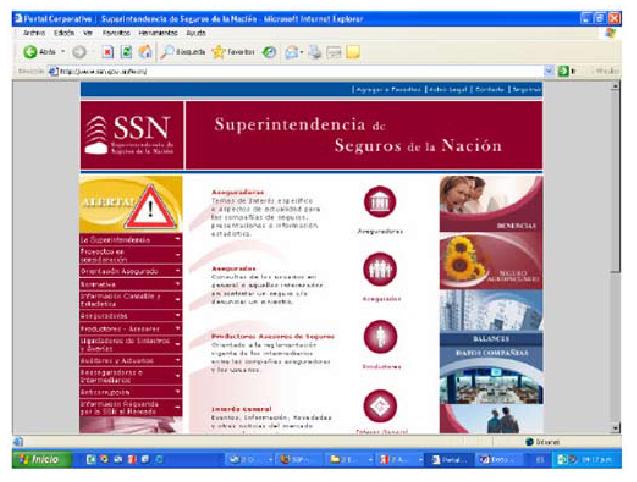
Task: Open the Favoritos menu in menu bar
Action: pyautogui.click(x=116, y=33)
